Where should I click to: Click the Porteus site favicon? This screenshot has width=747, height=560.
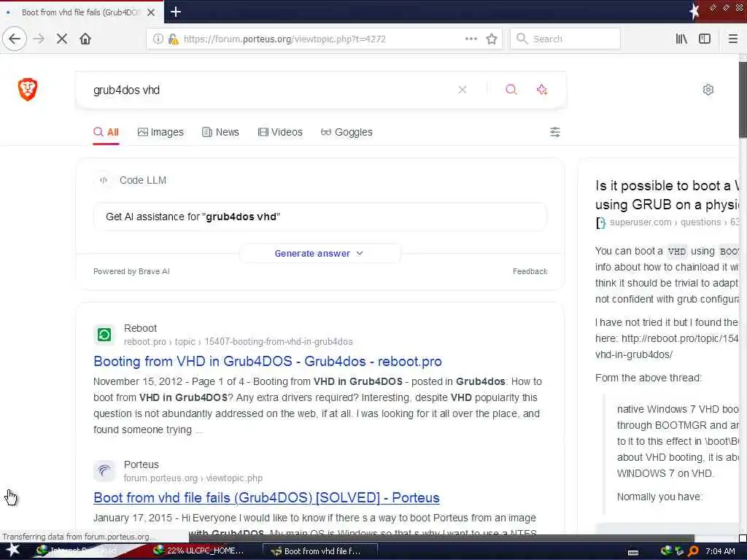click(104, 470)
